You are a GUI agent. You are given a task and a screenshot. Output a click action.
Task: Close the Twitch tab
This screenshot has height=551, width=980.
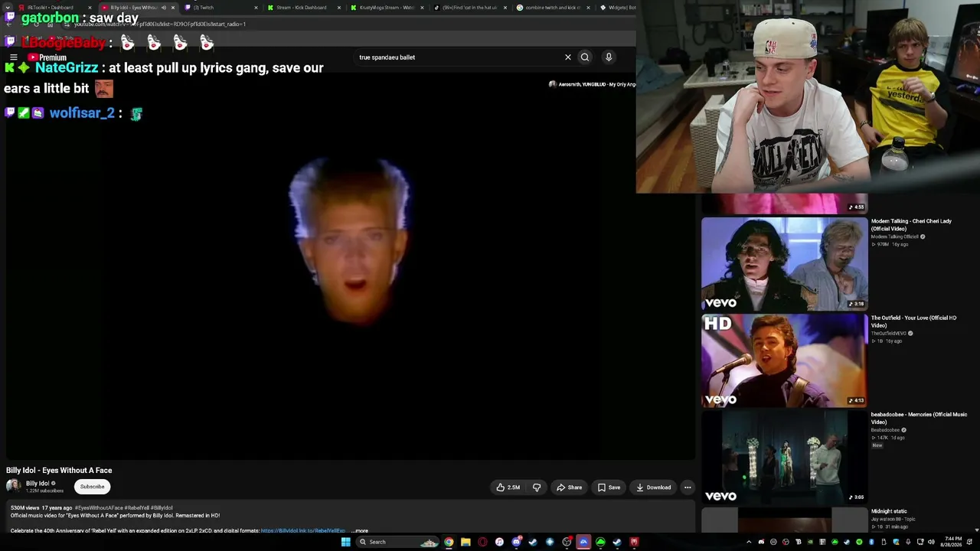[256, 8]
